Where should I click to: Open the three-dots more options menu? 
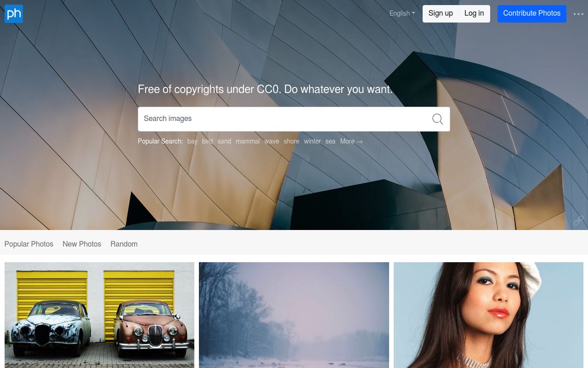click(578, 14)
